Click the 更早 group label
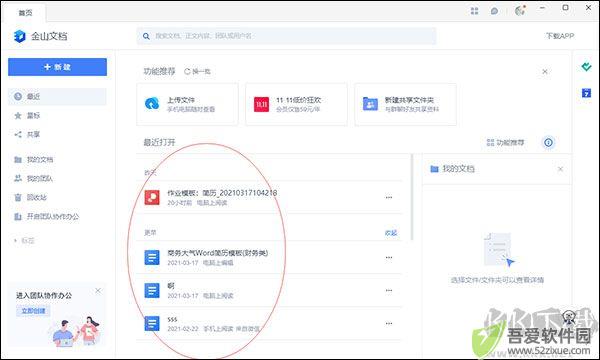Screen dimensions: 600x360 click(x=150, y=233)
